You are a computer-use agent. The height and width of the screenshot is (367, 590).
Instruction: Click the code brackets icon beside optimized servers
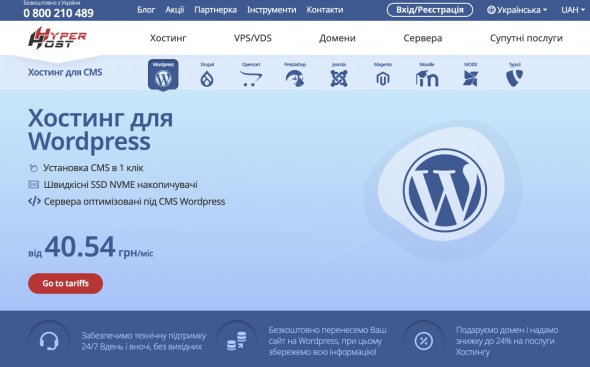point(34,201)
